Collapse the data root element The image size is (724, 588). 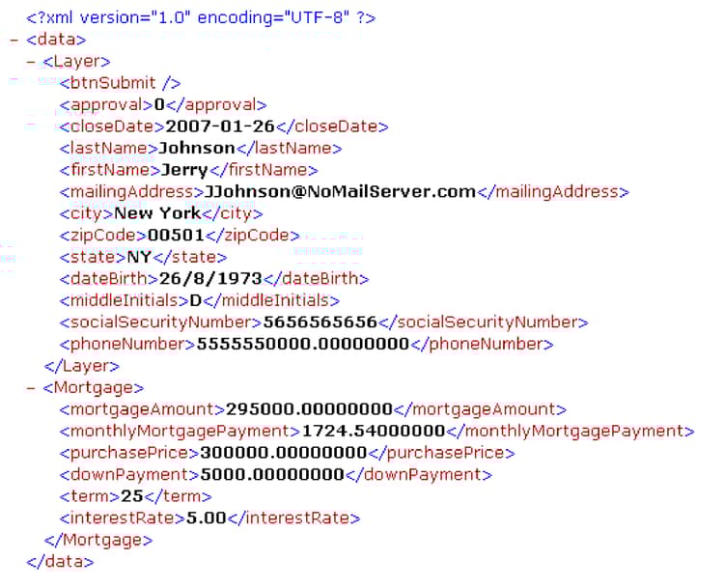(14, 41)
